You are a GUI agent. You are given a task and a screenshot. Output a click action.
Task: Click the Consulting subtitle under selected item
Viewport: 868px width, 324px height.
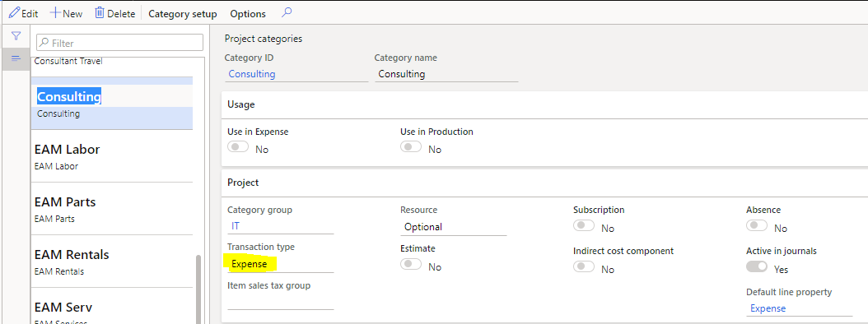pos(58,114)
